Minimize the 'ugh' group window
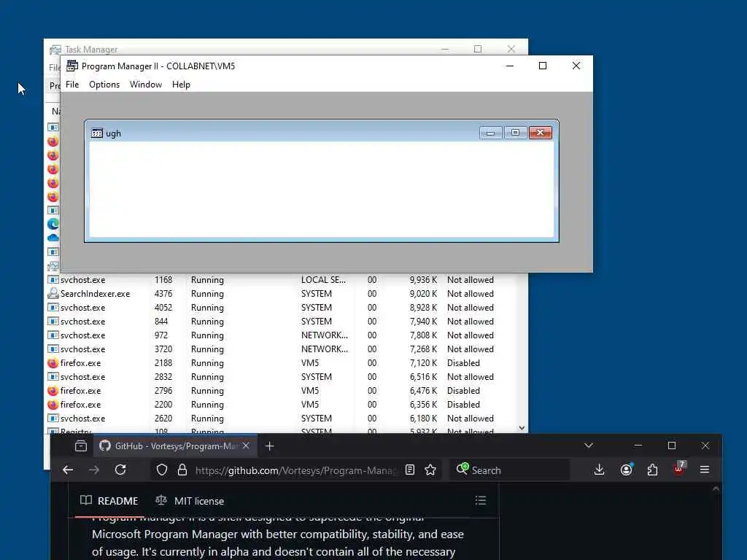747x560 pixels. coord(490,133)
